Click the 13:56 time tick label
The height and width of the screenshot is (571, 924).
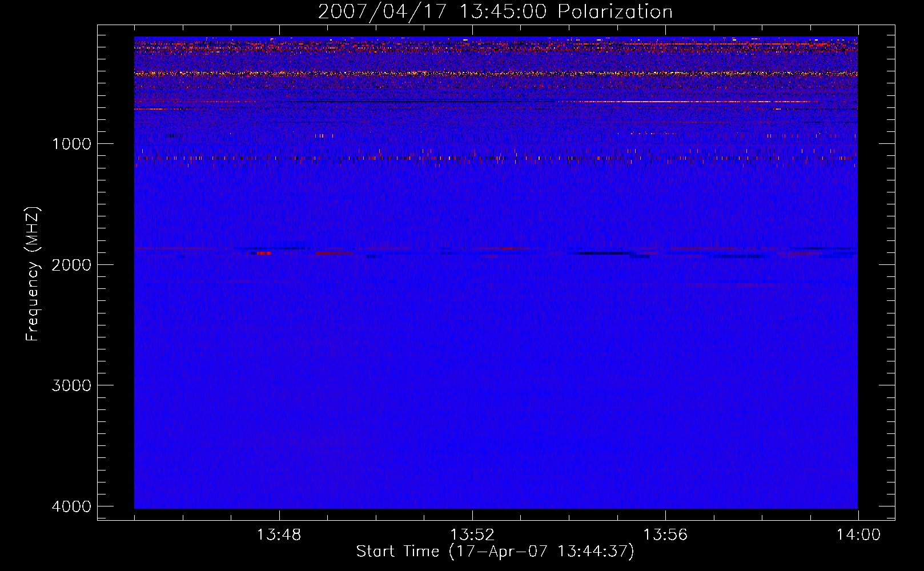coord(665,535)
